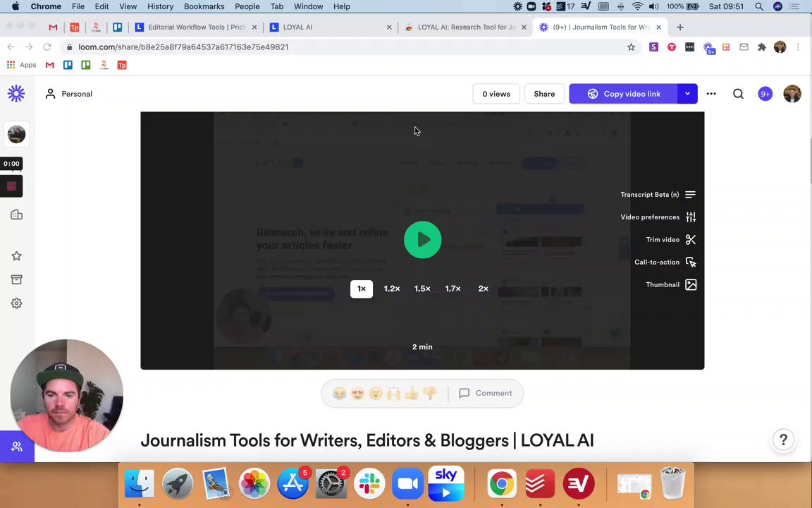Viewport: 812px width, 508px height.
Task: Open the Share dialog
Action: [x=544, y=94]
